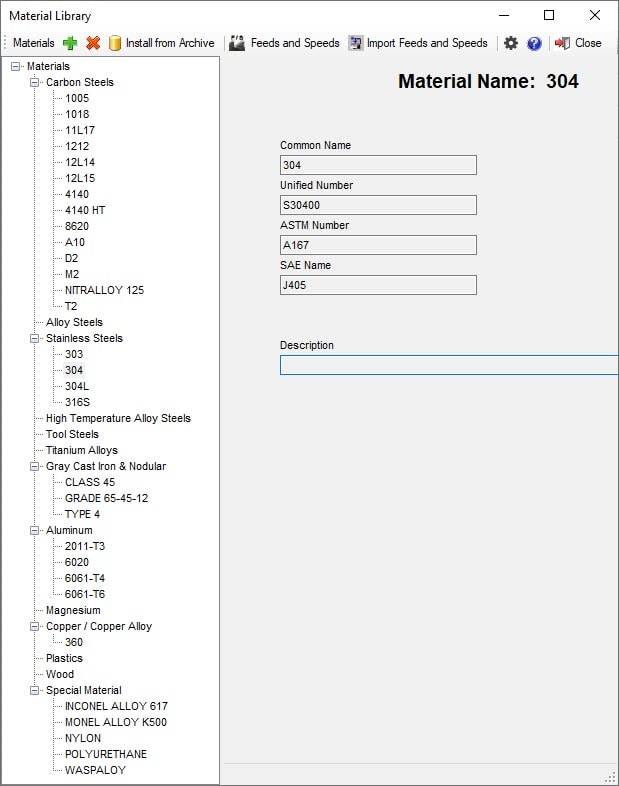Click the Materials toolbar label

[x=33, y=43]
